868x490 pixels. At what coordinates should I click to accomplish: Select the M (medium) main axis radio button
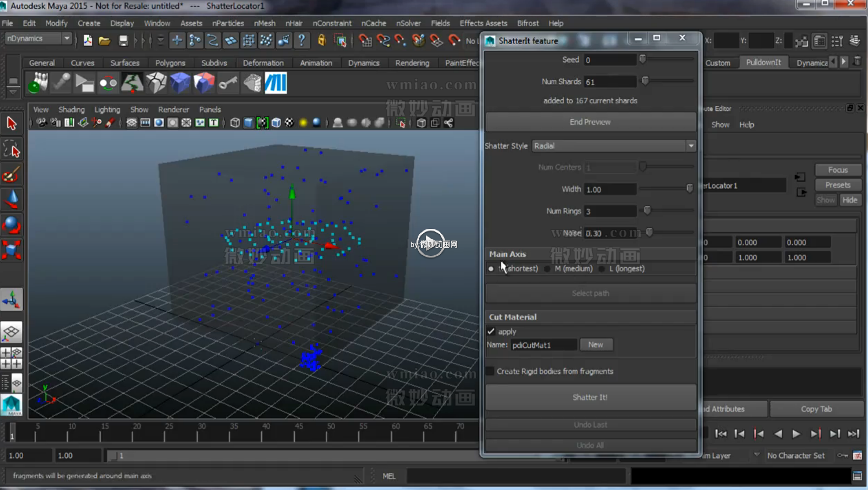point(547,268)
